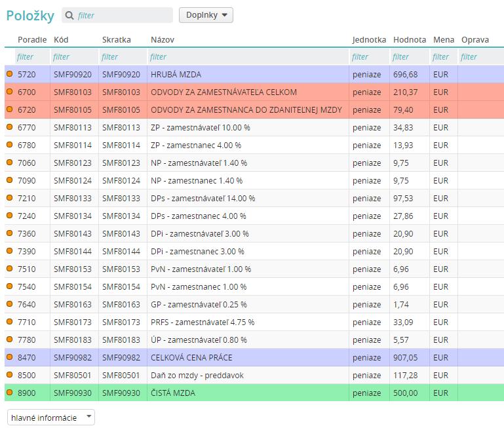504x428 pixels.
Task: Click the orange dot on row 8500
Action: (x=10, y=374)
